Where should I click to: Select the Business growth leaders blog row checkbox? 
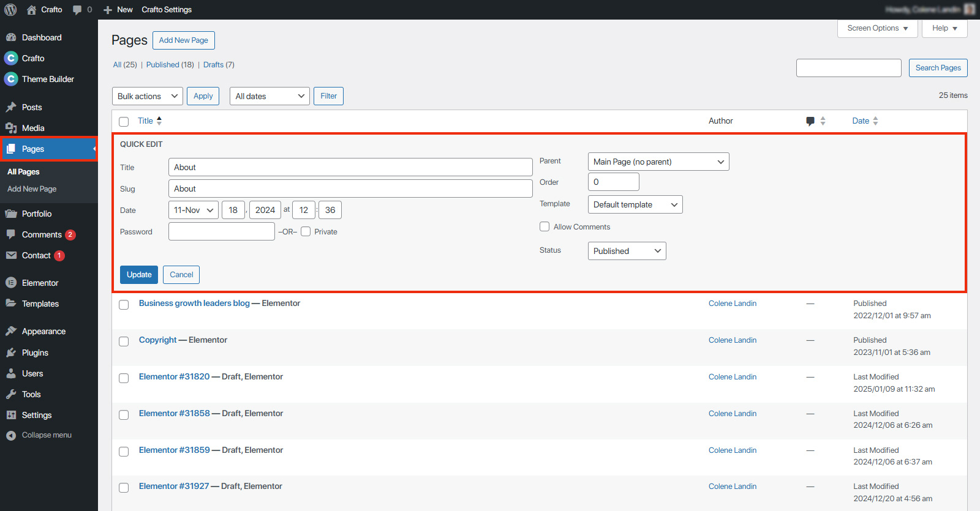coord(124,305)
